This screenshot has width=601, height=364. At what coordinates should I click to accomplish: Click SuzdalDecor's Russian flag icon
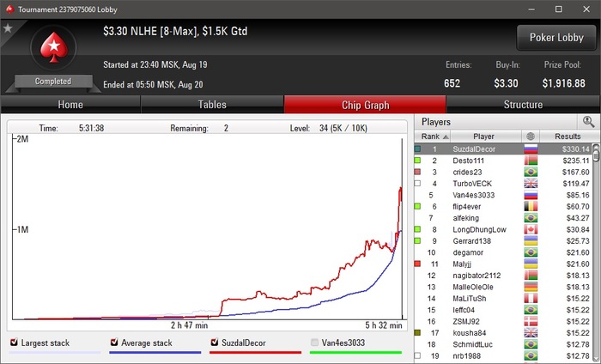click(531, 149)
